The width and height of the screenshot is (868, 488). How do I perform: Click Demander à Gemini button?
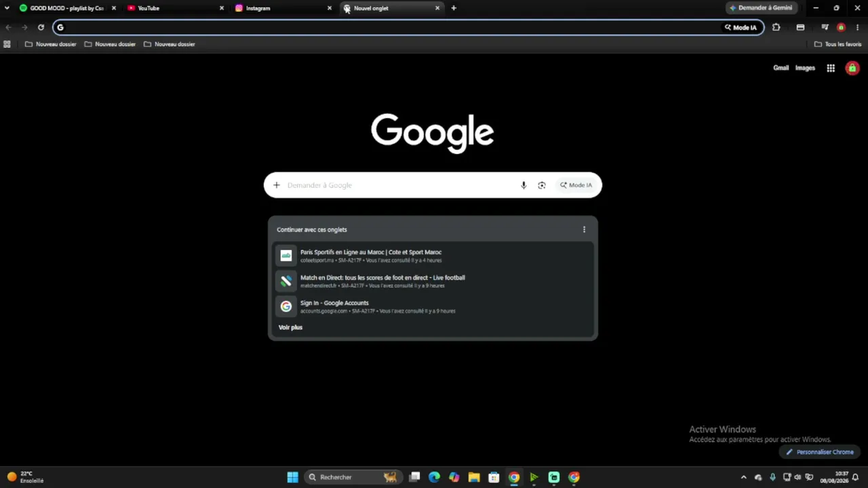(x=761, y=8)
